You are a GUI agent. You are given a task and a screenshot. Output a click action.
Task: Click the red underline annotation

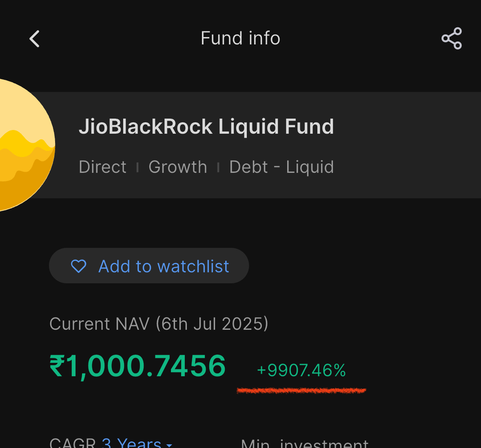(x=301, y=391)
